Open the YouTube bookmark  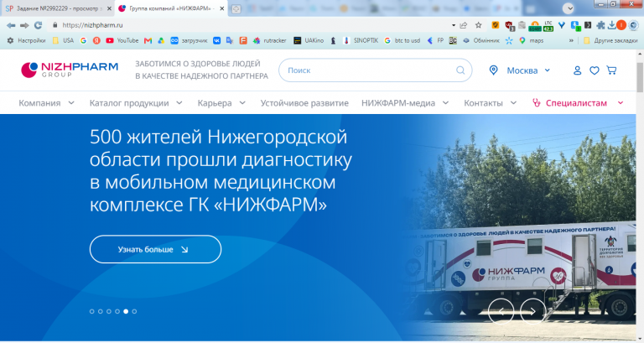(x=122, y=40)
